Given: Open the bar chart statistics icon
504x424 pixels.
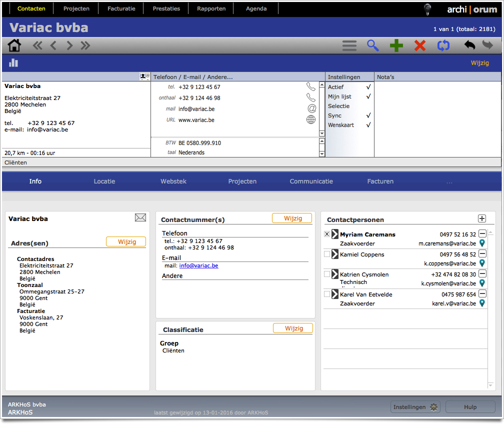Looking at the screenshot, I should pos(13,62).
